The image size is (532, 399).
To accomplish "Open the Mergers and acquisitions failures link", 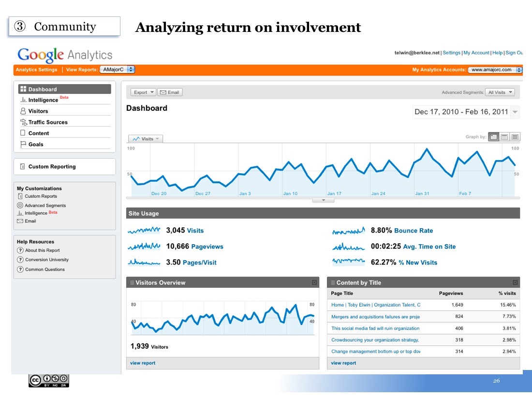I will pyautogui.click(x=375, y=317).
